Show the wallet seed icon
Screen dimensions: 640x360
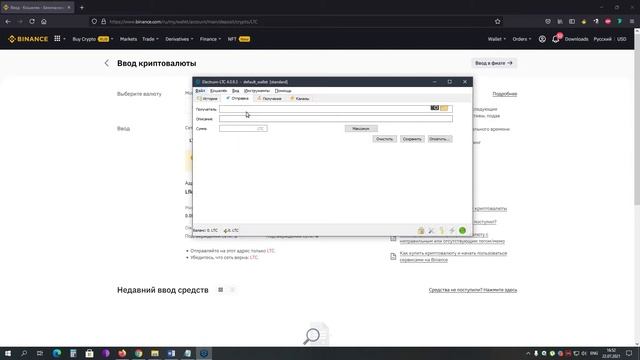(442, 231)
